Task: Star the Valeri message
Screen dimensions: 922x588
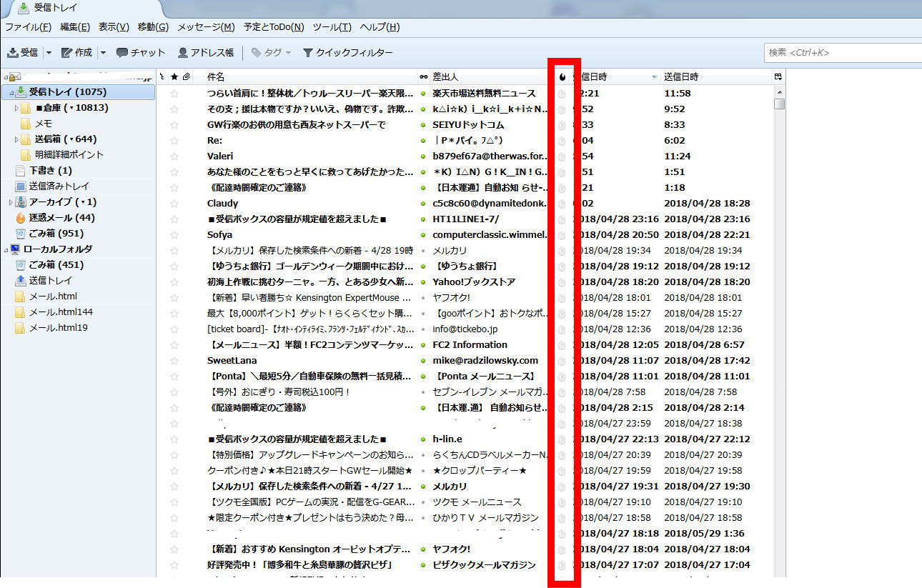Action: pos(174,156)
